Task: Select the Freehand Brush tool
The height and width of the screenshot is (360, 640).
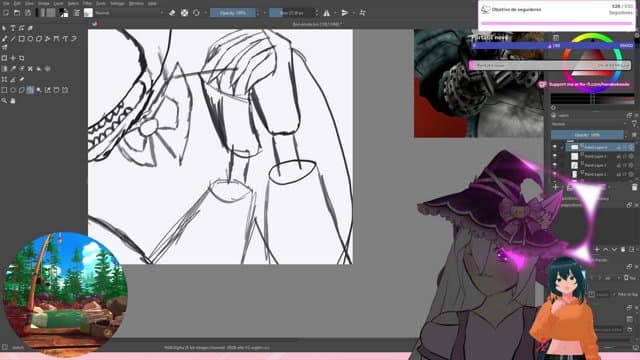Action: coord(4,39)
